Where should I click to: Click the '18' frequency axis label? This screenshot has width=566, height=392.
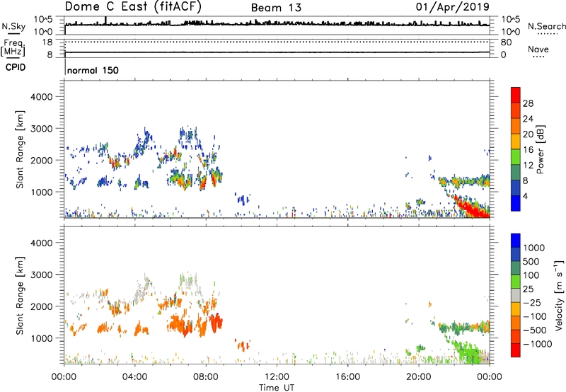(47, 42)
